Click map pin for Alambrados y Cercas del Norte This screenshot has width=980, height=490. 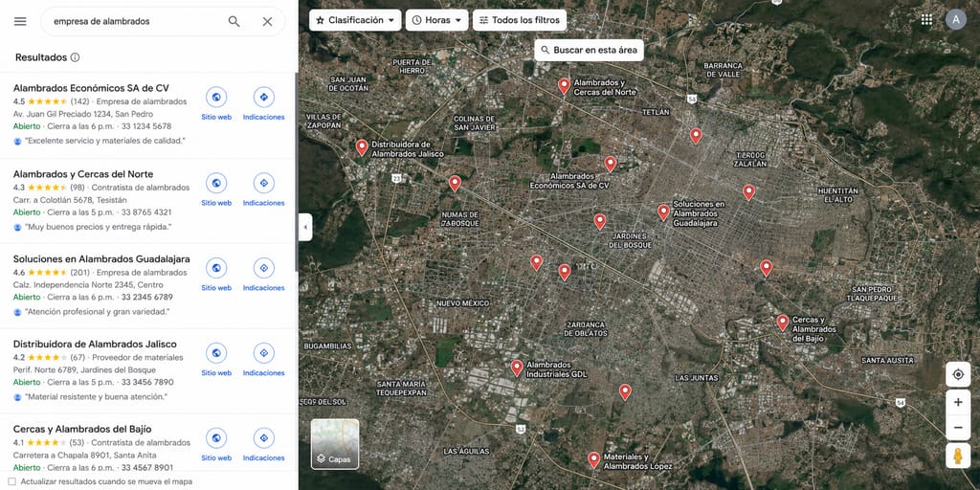tap(564, 86)
